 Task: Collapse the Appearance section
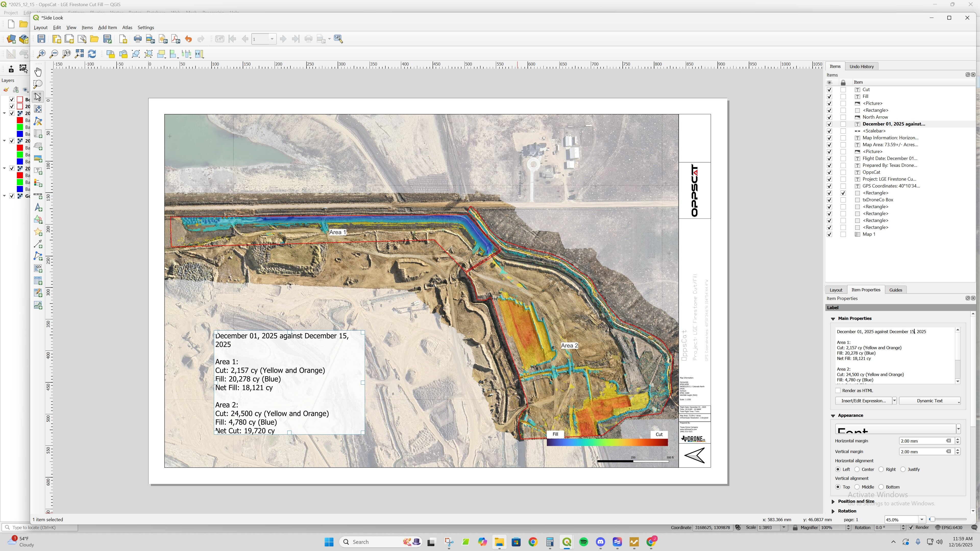tap(833, 416)
